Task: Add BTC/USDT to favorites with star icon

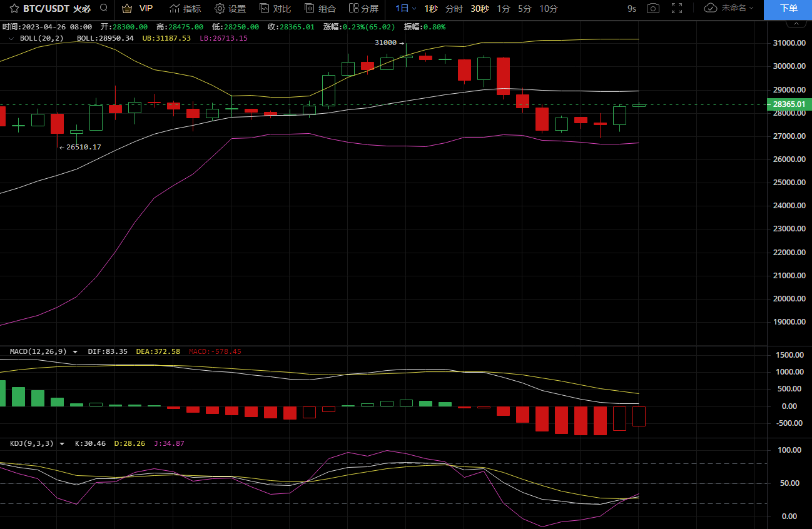Action: (14, 9)
